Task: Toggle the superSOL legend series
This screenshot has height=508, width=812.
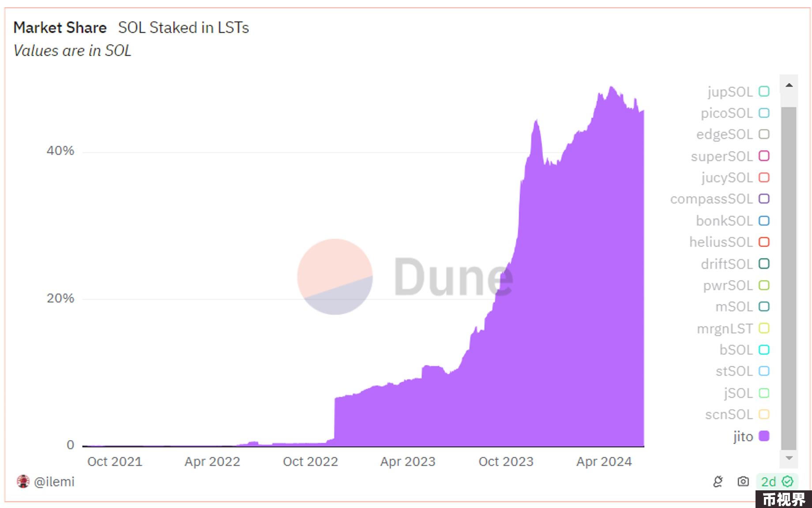Action: click(x=730, y=156)
